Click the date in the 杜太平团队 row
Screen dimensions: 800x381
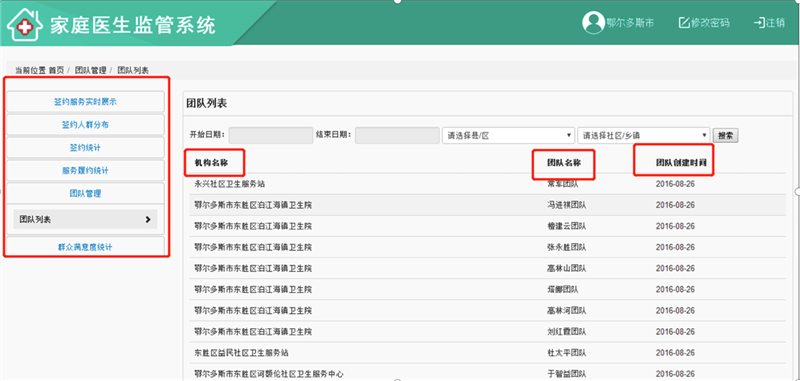click(676, 353)
